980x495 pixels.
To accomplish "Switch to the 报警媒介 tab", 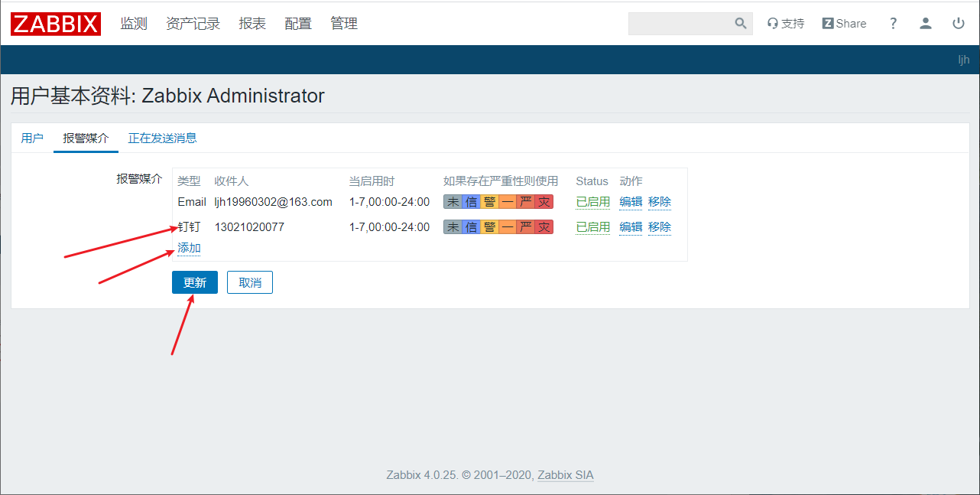I will [86, 138].
